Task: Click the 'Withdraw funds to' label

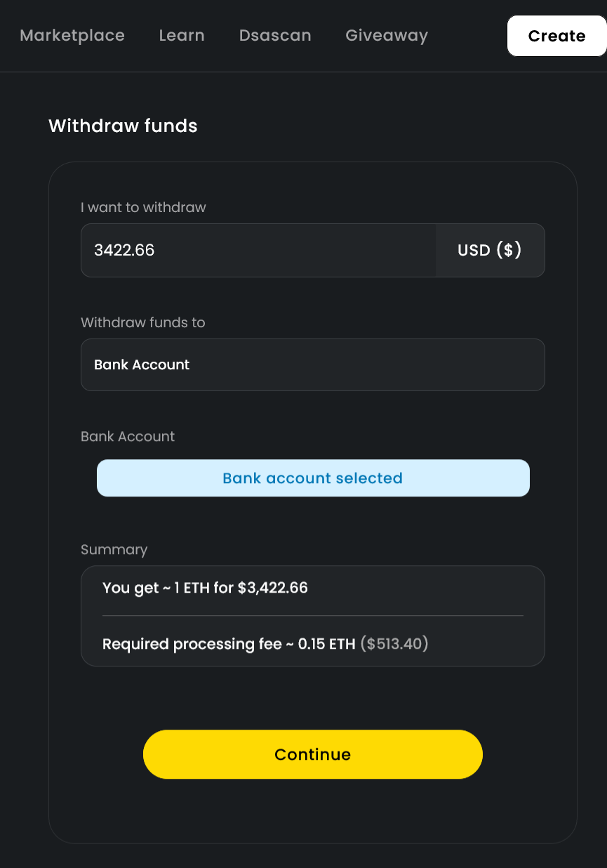Action: (x=143, y=322)
